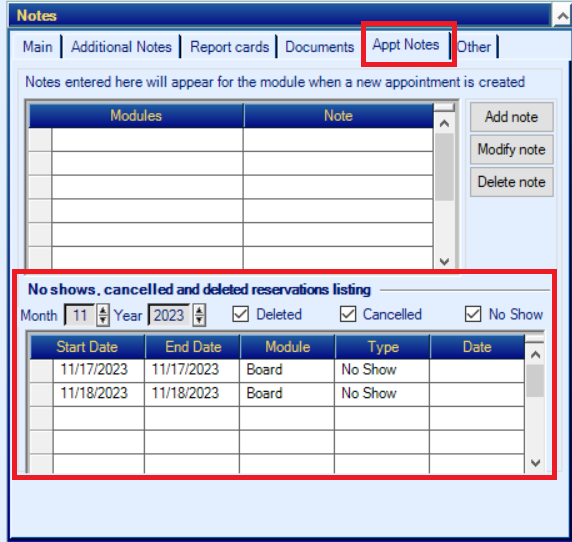
Task: Click the down arrow of the notes grid scrollbar
Action: click(444, 261)
